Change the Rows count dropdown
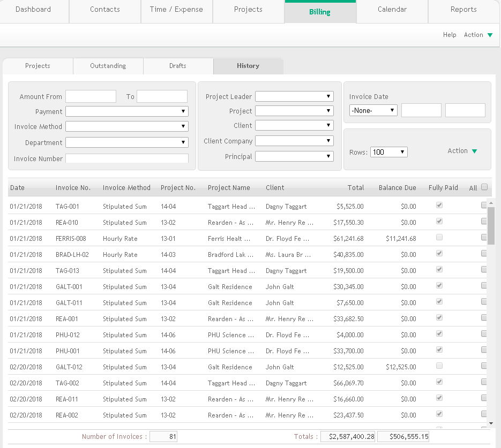 coord(388,152)
